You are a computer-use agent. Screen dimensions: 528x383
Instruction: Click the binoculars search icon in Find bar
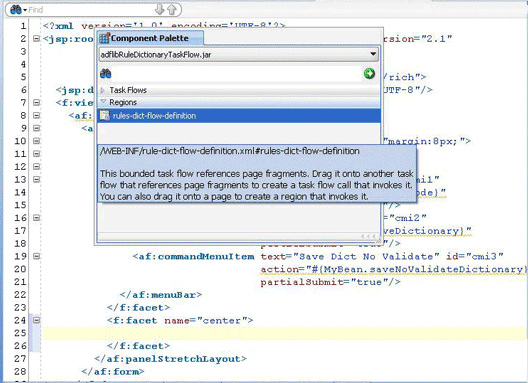pos(16,9)
